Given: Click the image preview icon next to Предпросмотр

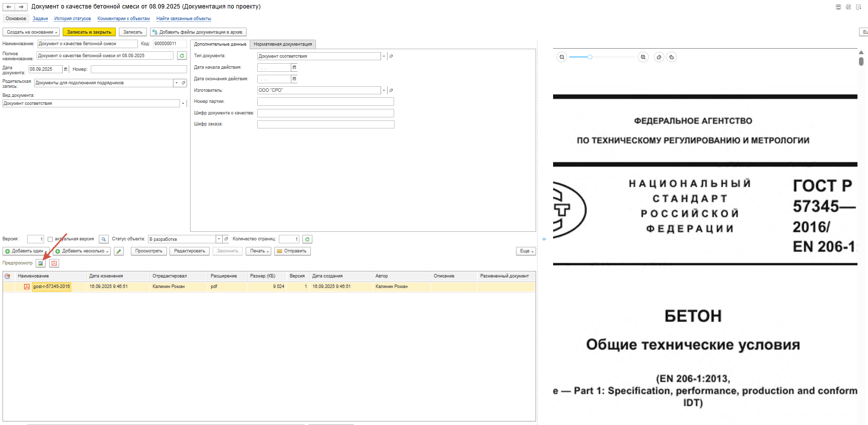Looking at the screenshot, I should click(x=41, y=263).
